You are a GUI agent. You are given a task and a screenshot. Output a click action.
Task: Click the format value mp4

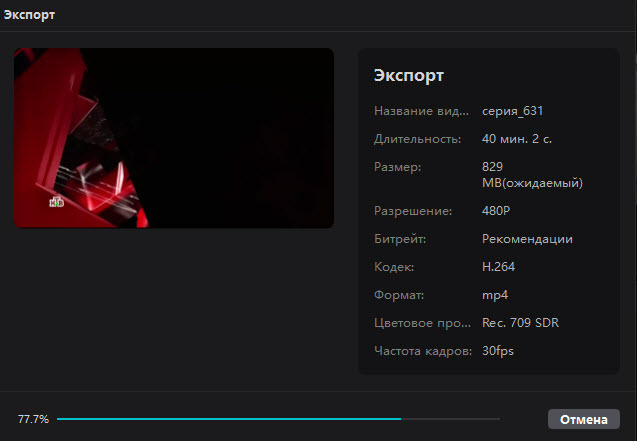495,295
